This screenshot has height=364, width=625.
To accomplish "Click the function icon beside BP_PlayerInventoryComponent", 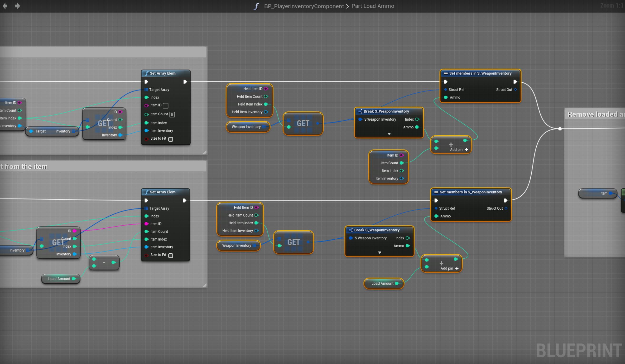I will 256,6.
